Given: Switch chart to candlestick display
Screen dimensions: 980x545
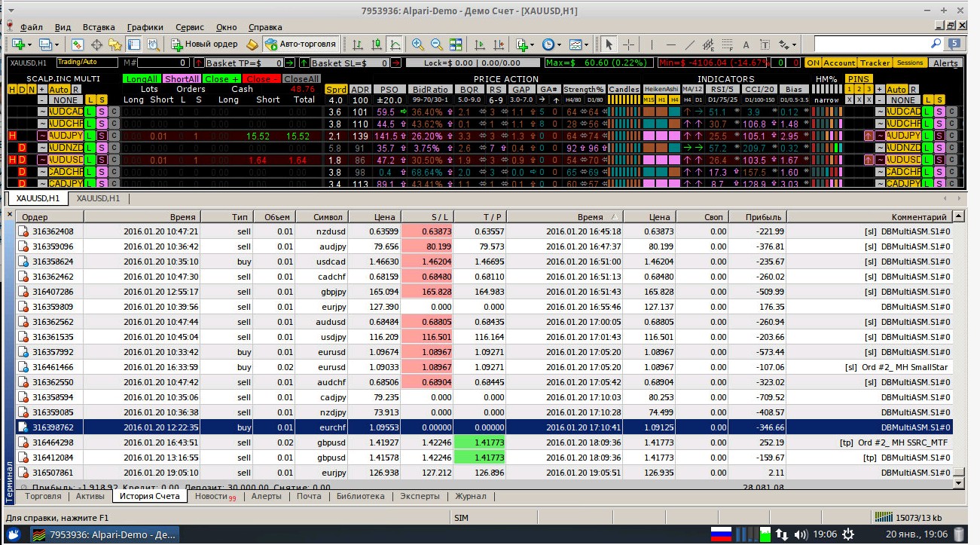Looking at the screenshot, I should pos(376,44).
